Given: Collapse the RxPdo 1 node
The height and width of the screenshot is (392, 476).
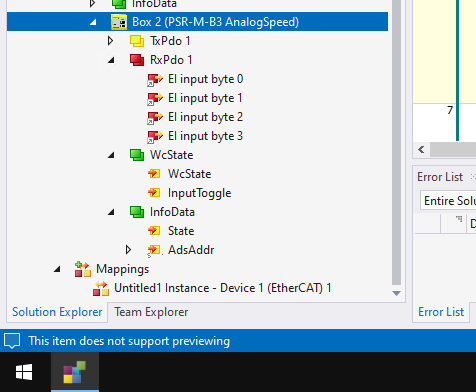Looking at the screenshot, I should pyautogui.click(x=111, y=60).
